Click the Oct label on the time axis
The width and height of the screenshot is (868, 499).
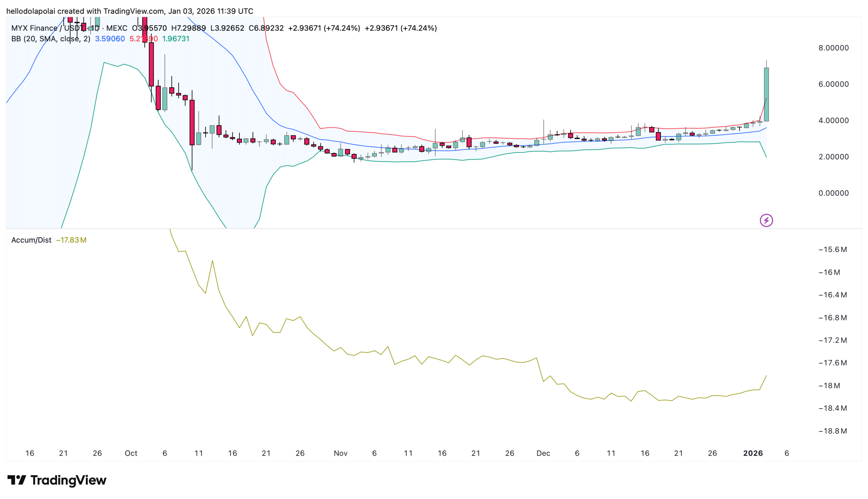pyautogui.click(x=131, y=453)
